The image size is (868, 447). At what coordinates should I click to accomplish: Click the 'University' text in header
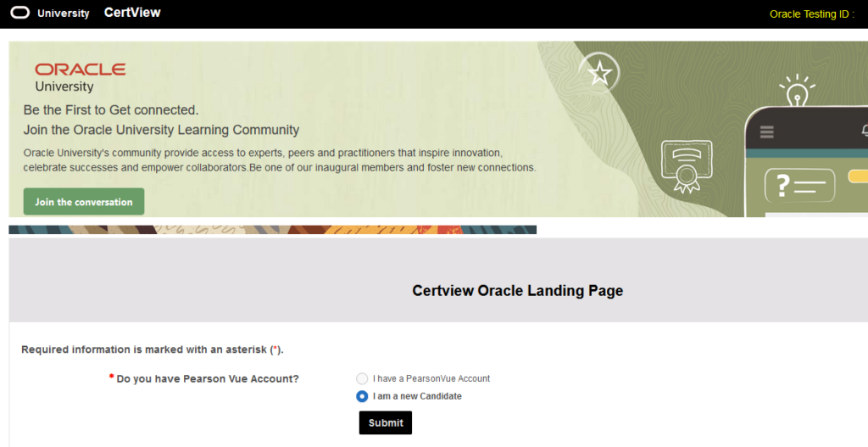[64, 14]
